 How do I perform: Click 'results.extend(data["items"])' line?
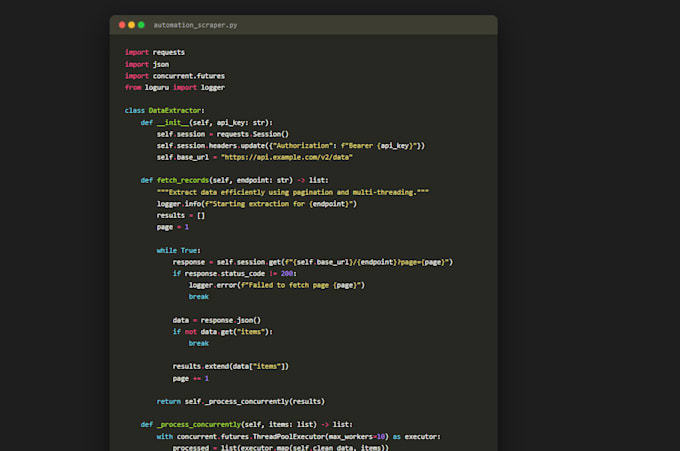coord(230,366)
